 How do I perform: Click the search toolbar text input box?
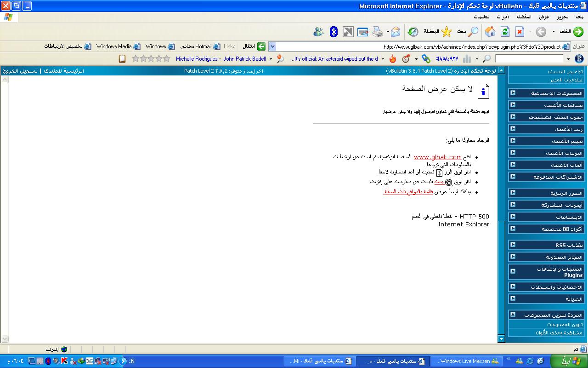529,59
